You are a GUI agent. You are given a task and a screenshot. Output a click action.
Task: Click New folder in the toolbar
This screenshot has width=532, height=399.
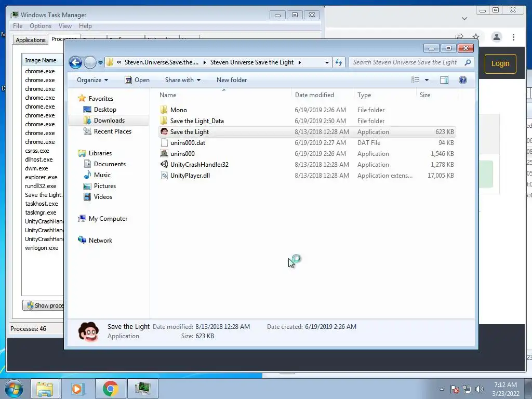232,80
